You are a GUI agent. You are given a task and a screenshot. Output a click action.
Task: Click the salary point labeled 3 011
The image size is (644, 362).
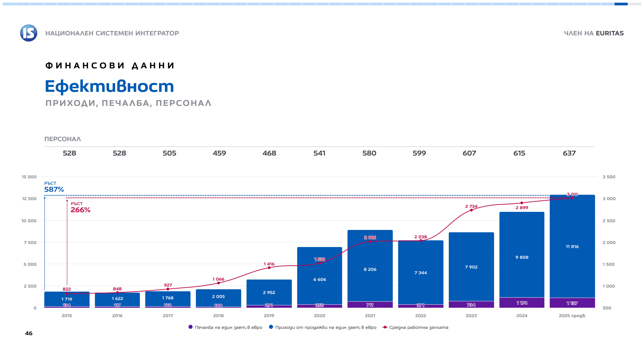click(572, 198)
